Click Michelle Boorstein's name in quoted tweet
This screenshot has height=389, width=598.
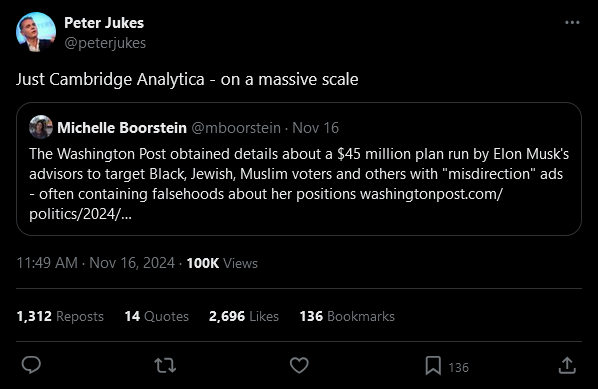[122, 128]
